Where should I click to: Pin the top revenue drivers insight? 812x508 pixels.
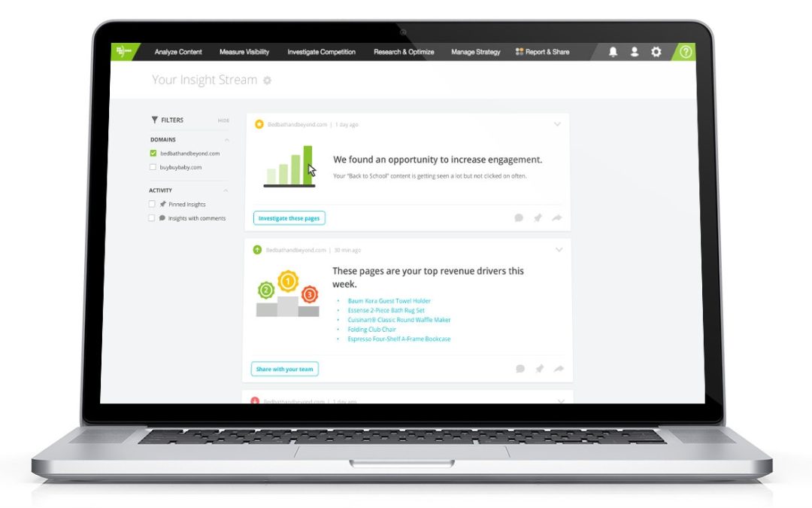tap(540, 369)
